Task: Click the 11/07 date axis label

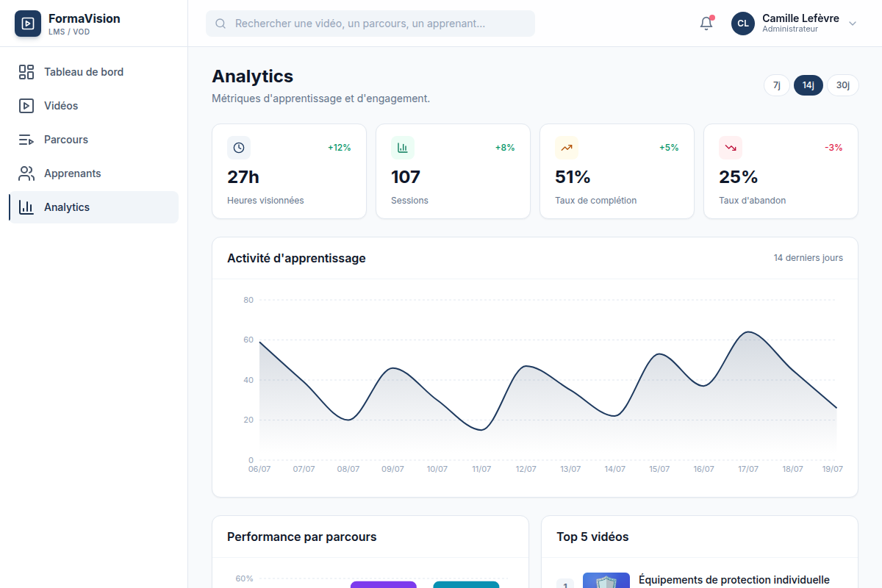Action: click(x=481, y=469)
